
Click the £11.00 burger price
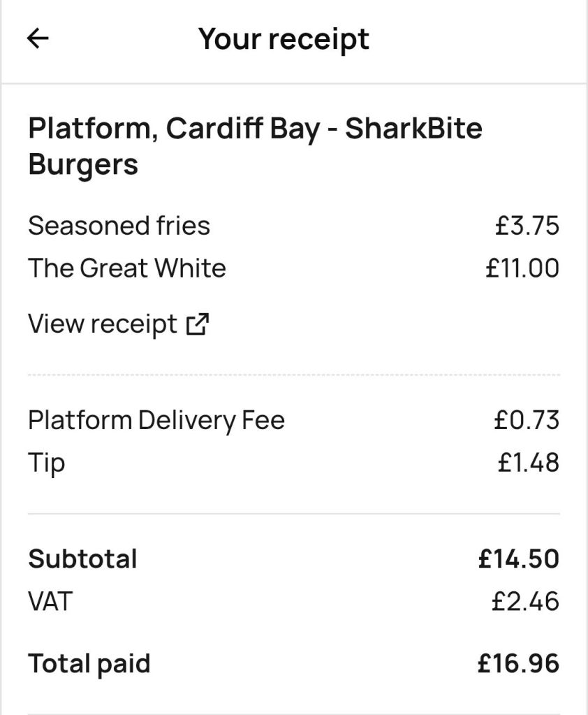(x=522, y=268)
